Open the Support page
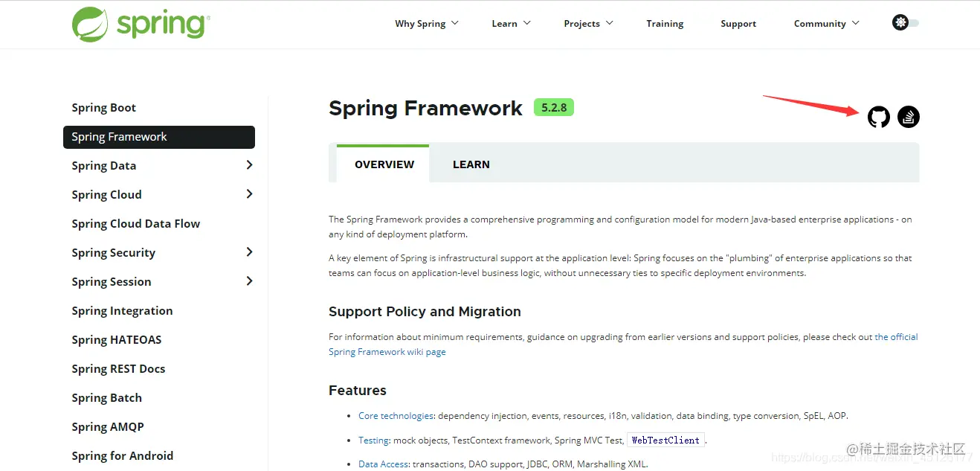 tap(738, 24)
